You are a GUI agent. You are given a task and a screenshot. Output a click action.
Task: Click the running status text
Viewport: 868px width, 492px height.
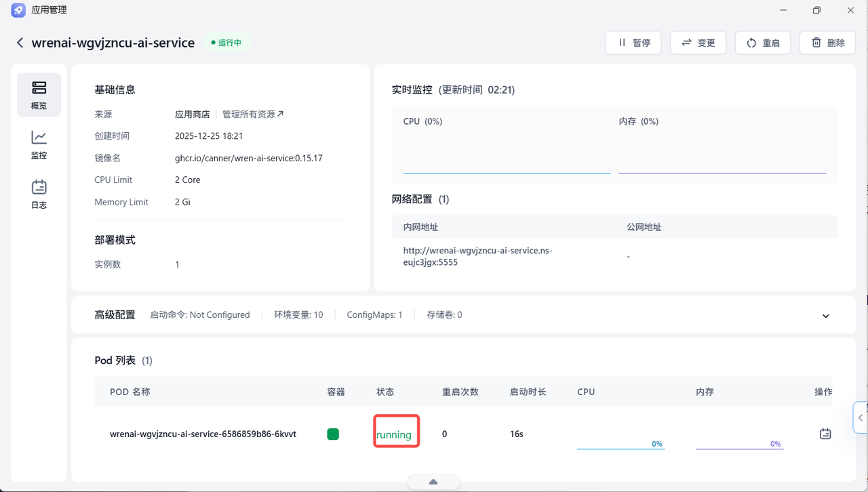click(394, 434)
